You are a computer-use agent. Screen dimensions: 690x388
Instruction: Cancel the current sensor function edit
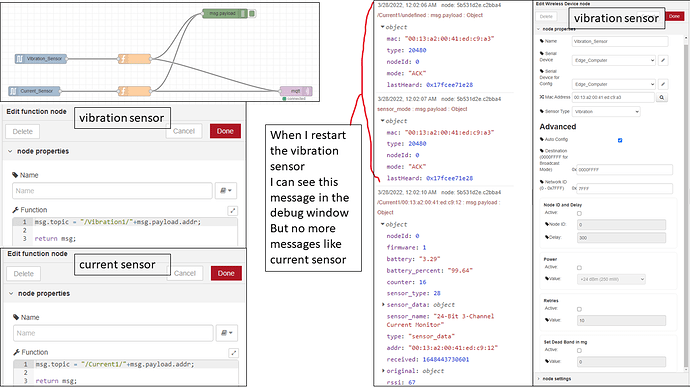tap(185, 273)
